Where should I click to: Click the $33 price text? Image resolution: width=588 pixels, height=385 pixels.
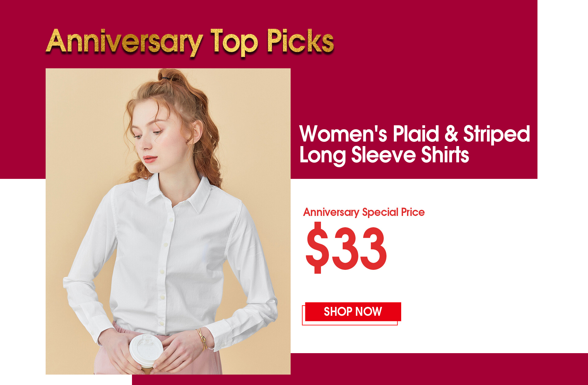pyautogui.click(x=346, y=247)
